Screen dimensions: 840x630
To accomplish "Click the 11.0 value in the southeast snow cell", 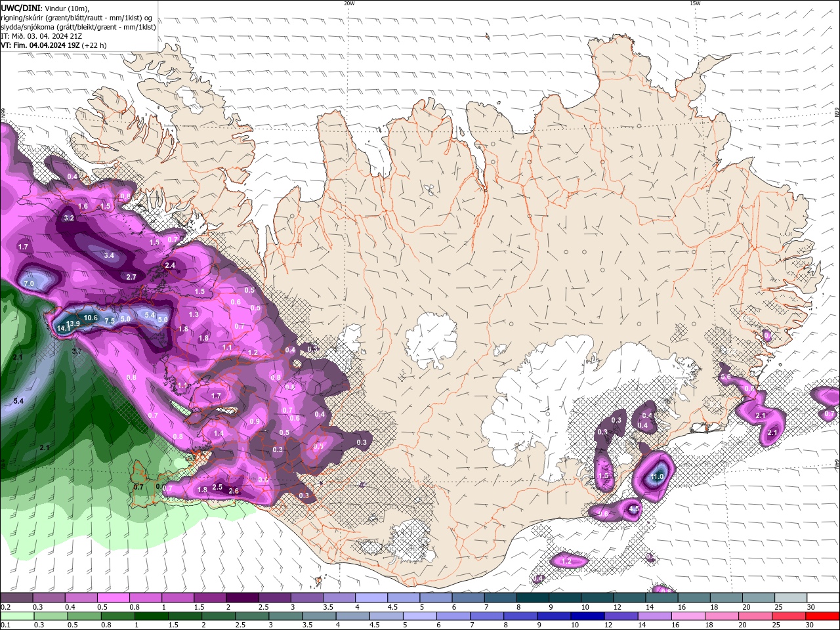I will [x=658, y=476].
